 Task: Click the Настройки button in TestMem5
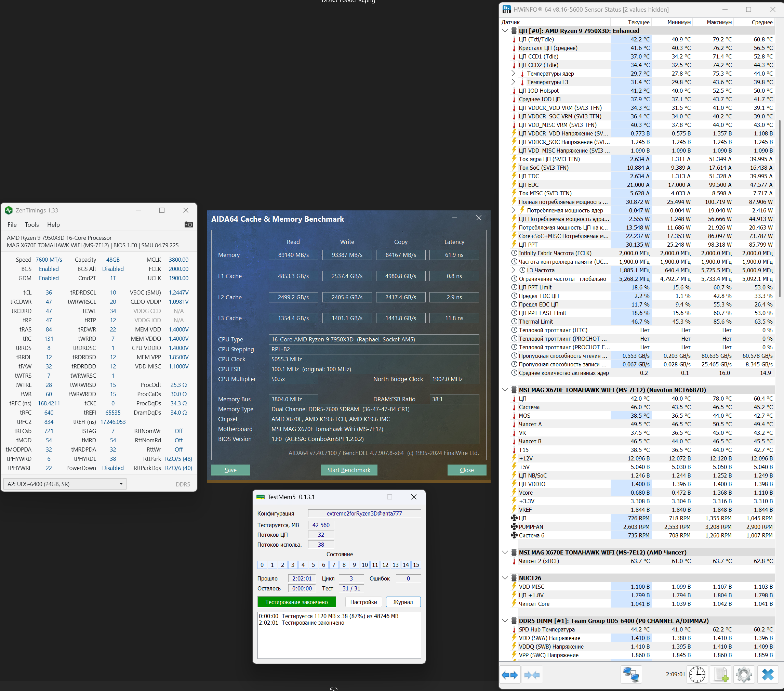363,602
